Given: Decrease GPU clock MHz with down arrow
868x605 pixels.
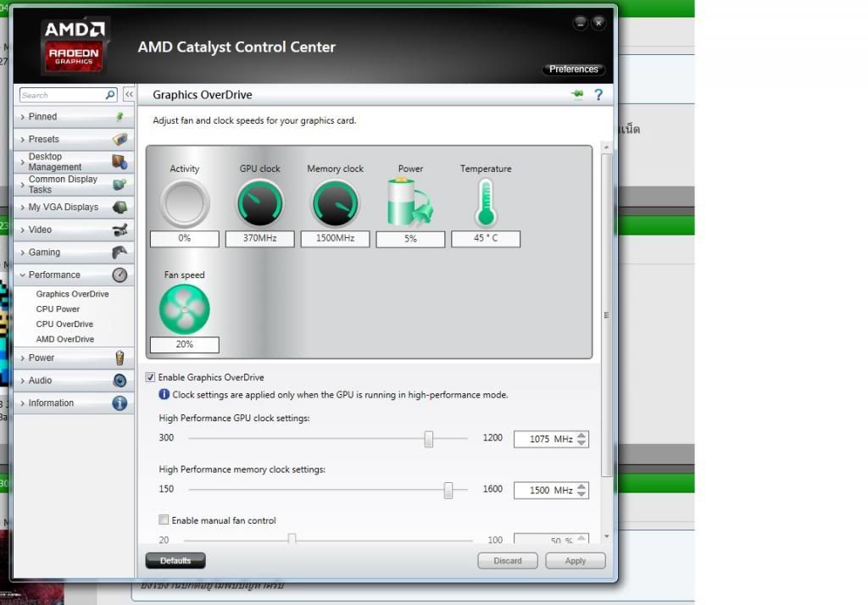Looking at the screenshot, I should [581, 442].
